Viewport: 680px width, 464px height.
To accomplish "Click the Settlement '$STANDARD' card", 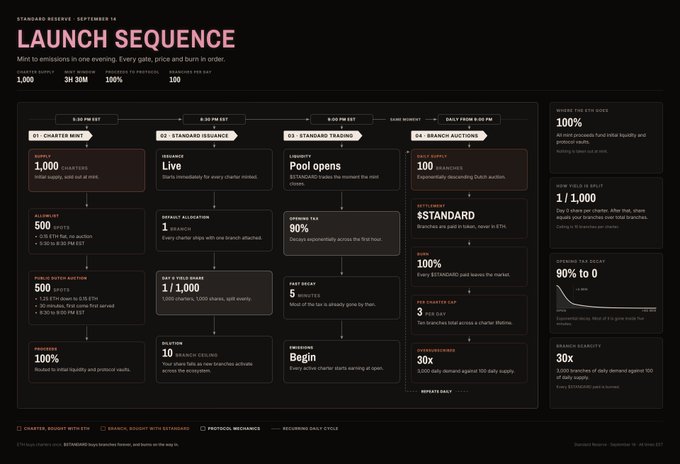I will (x=469, y=219).
